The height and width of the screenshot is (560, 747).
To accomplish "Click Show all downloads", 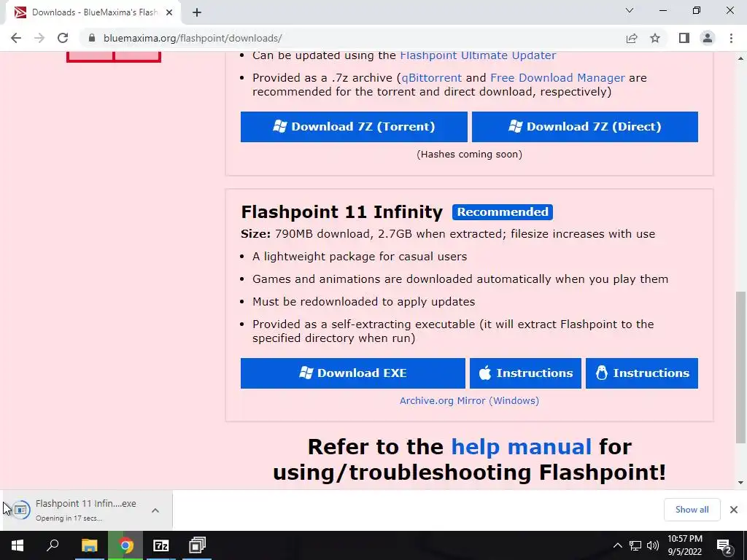I will click(x=692, y=510).
